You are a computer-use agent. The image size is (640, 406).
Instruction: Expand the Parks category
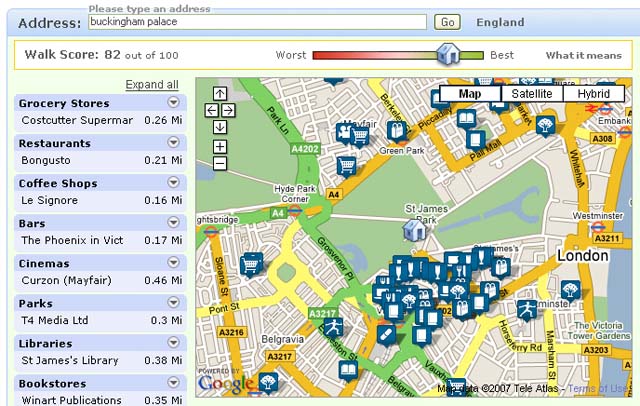click(173, 302)
